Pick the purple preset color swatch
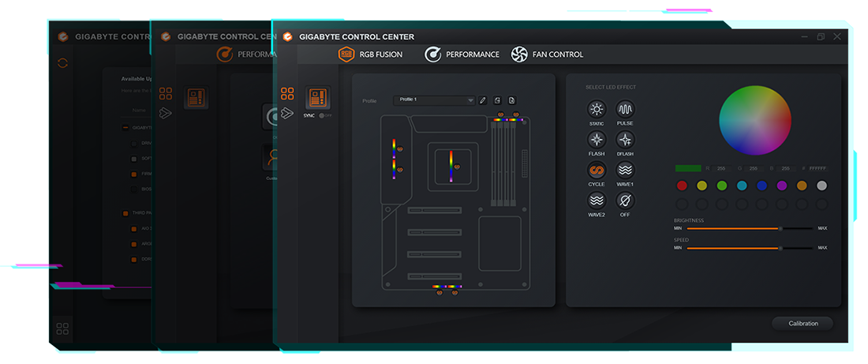868x364 pixels. click(x=782, y=186)
